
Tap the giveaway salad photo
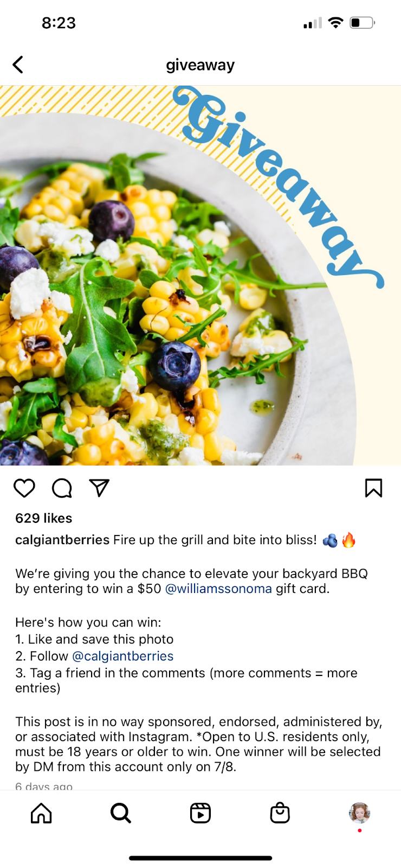[x=200, y=276]
